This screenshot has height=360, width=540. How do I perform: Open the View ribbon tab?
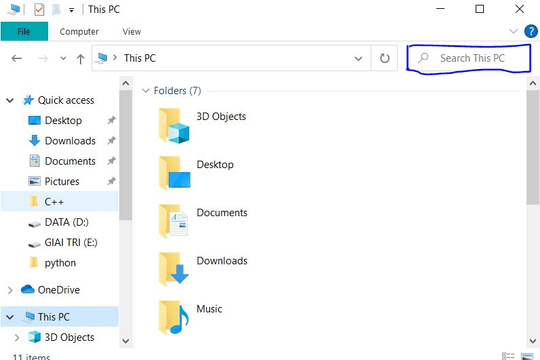click(x=132, y=32)
